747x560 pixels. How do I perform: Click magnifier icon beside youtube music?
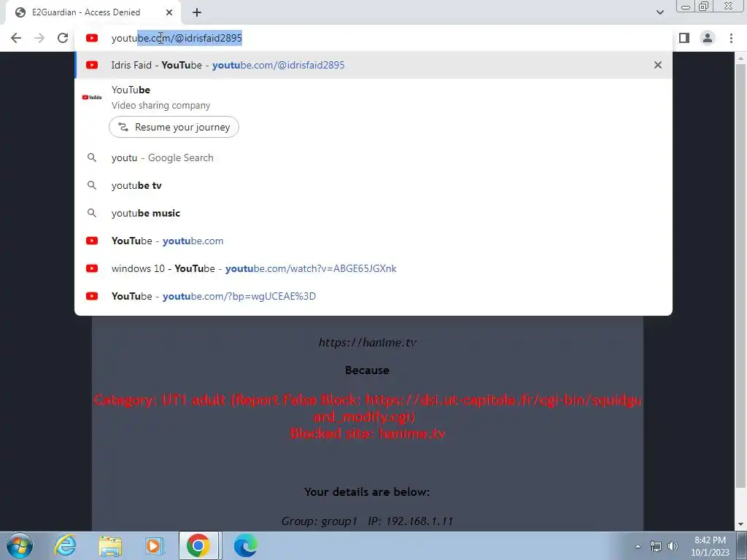[x=92, y=213]
